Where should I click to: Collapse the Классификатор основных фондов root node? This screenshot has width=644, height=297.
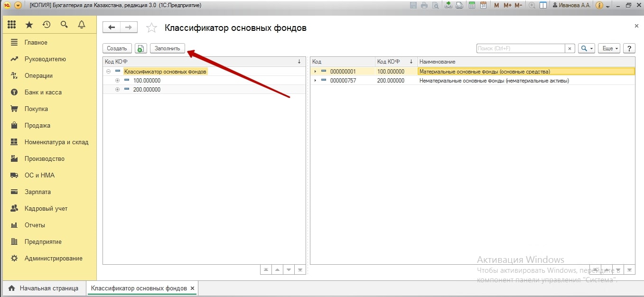pyautogui.click(x=109, y=72)
